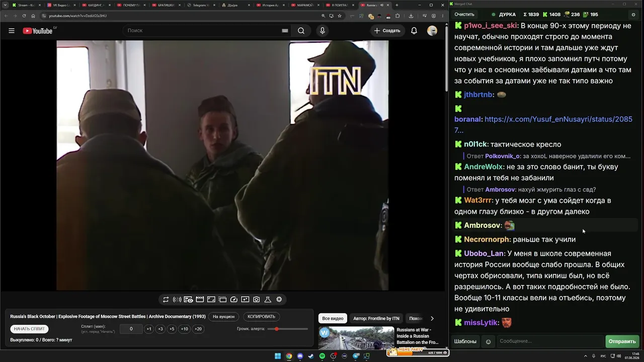The image size is (644, 362).
Task: Click the YouTube search magnifier button
Action: click(x=301, y=31)
